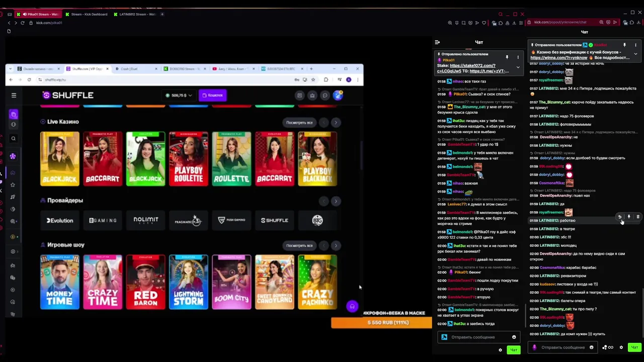Open the Playboy Roulette live game

(189, 159)
